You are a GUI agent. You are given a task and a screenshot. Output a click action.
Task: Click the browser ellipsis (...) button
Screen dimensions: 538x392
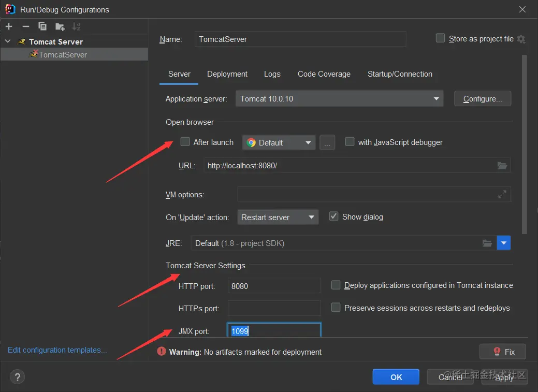coord(327,142)
